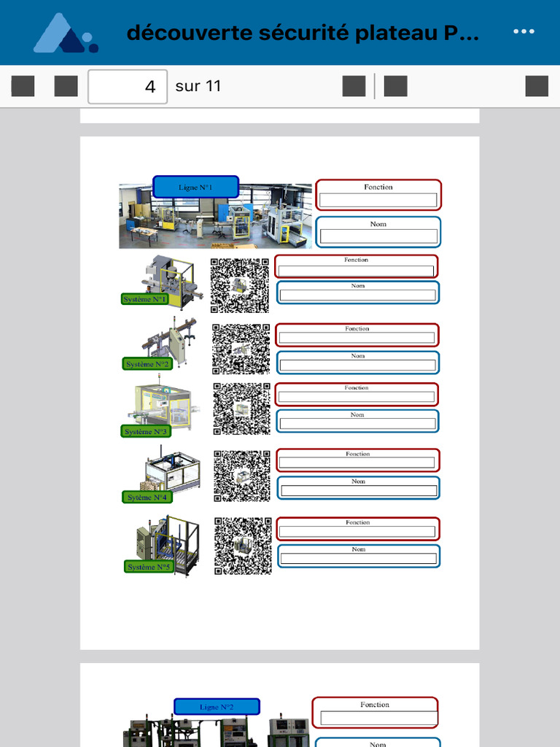The width and height of the screenshot is (560, 747).
Task: Click square button at toolbar's far right end
Action: tap(537, 86)
